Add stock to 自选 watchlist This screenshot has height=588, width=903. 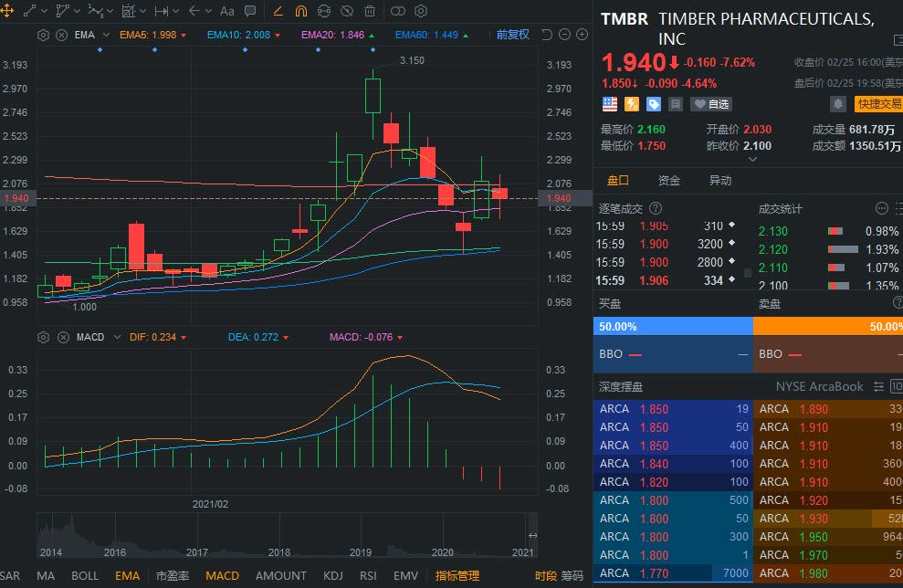point(711,104)
